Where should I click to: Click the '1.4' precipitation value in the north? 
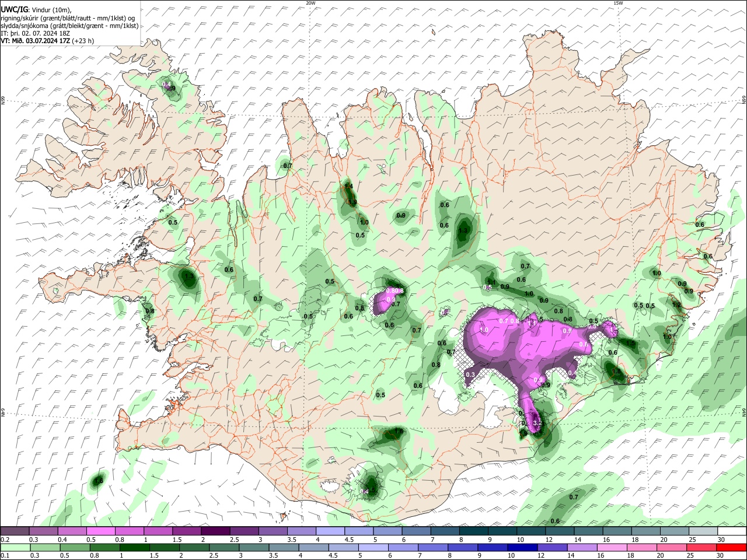point(349,187)
